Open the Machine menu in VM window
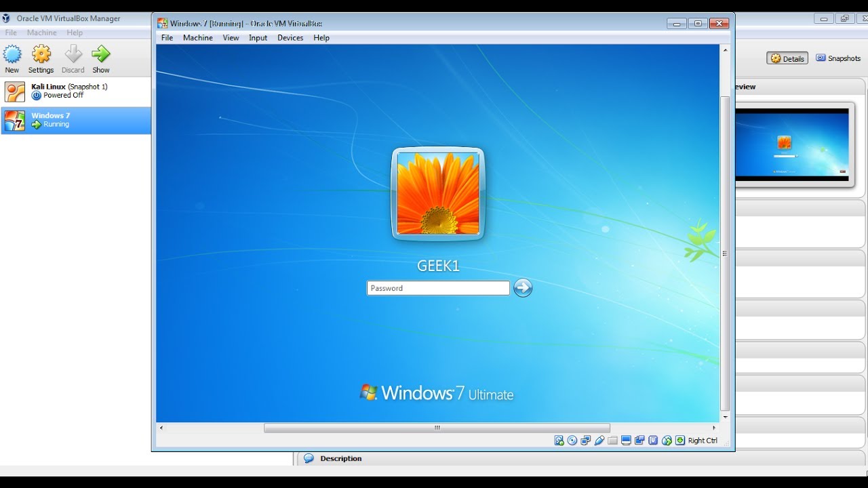Screen dimensions: 868x488 tap(198, 38)
